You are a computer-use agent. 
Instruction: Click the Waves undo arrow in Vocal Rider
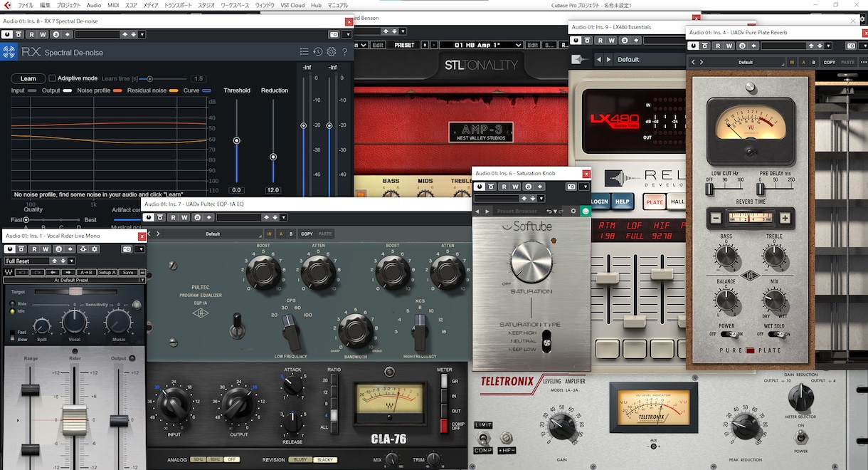[x=21, y=272]
